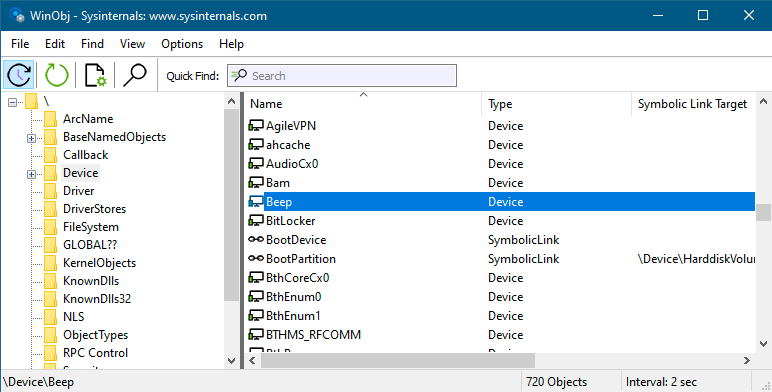The width and height of the screenshot is (772, 392).
Task: Click the root backslash folder icon
Action: click(x=32, y=101)
